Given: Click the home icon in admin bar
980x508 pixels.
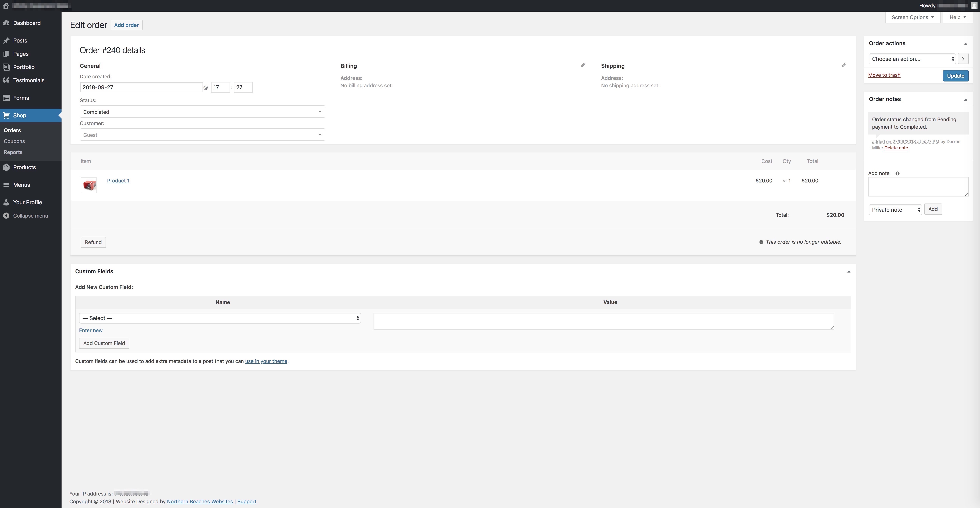Looking at the screenshot, I should [6, 6].
